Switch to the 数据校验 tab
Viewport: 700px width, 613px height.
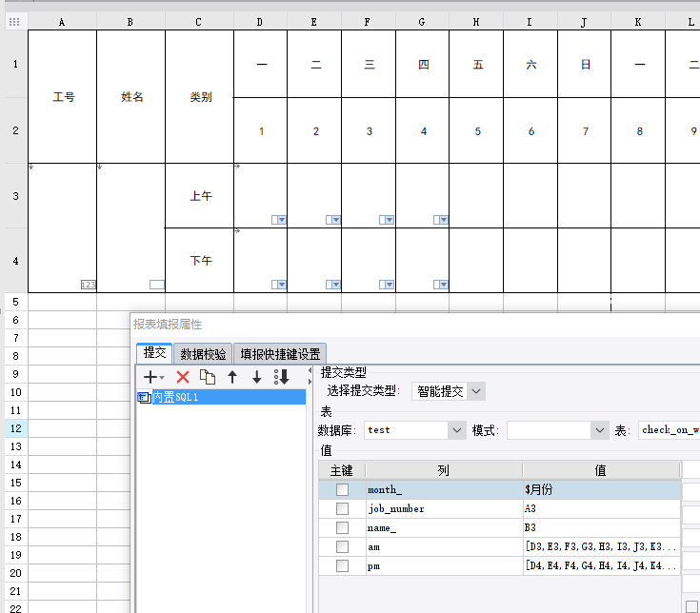(x=203, y=354)
